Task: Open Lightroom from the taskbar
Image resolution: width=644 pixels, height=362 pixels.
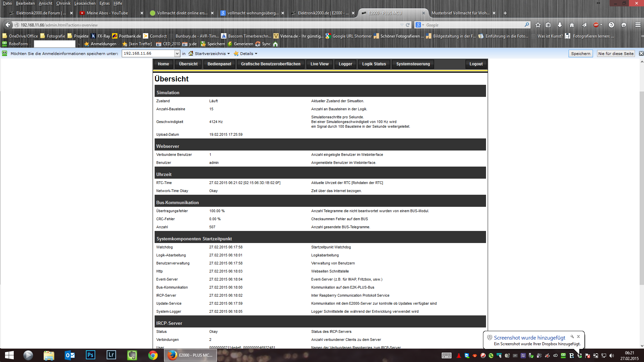Action: (x=111, y=355)
